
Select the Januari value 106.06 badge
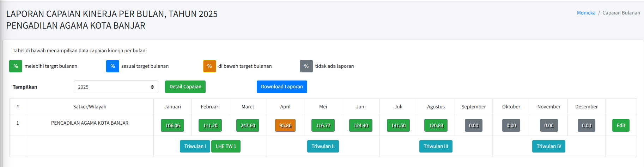pos(172,125)
